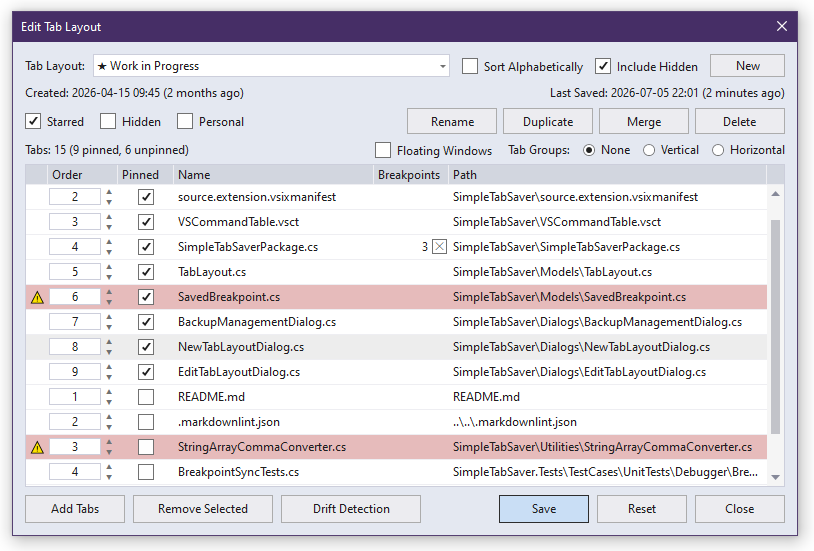Increase order of .markdownlint.json
Screen dimensions: 814x551
point(109,417)
